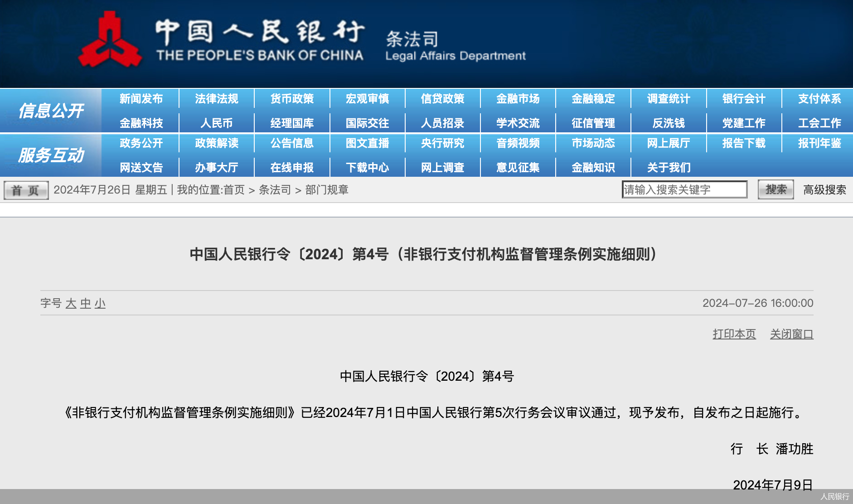Viewport: 853px width, 504px height.
Task: Follow the 首页 breadcrumb link
Action: coord(234,190)
